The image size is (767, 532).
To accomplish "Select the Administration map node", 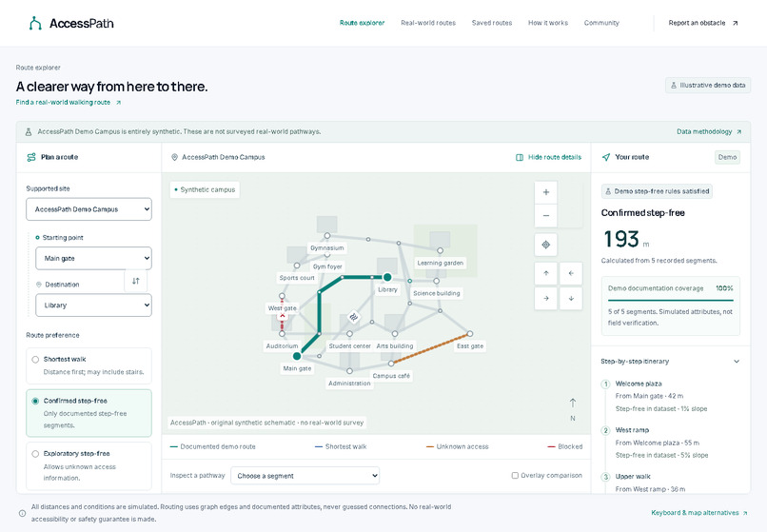I will [x=349, y=371].
